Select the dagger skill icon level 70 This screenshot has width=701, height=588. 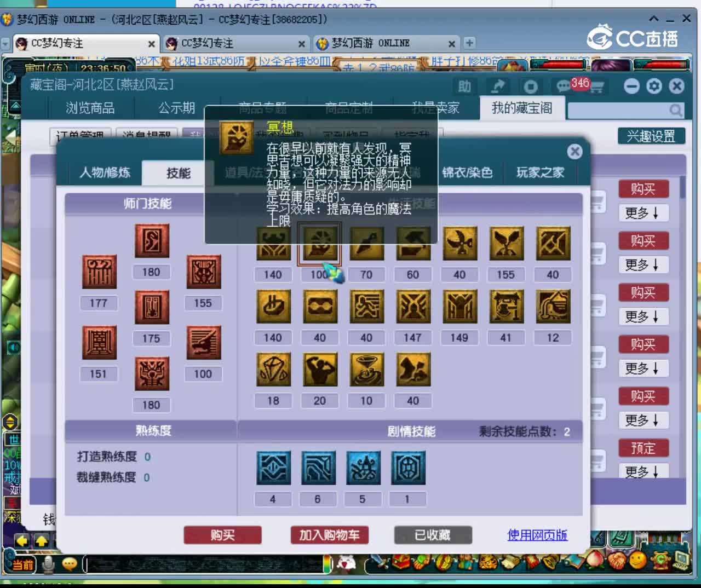[x=366, y=244]
